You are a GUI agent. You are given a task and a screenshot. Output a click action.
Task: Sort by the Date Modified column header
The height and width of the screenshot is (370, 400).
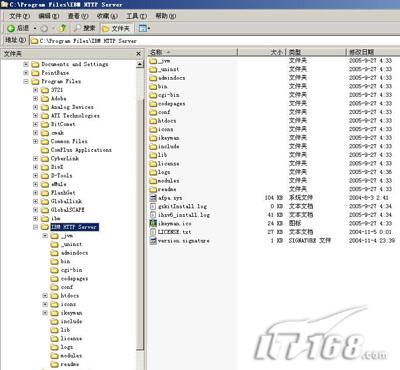pos(372,52)
